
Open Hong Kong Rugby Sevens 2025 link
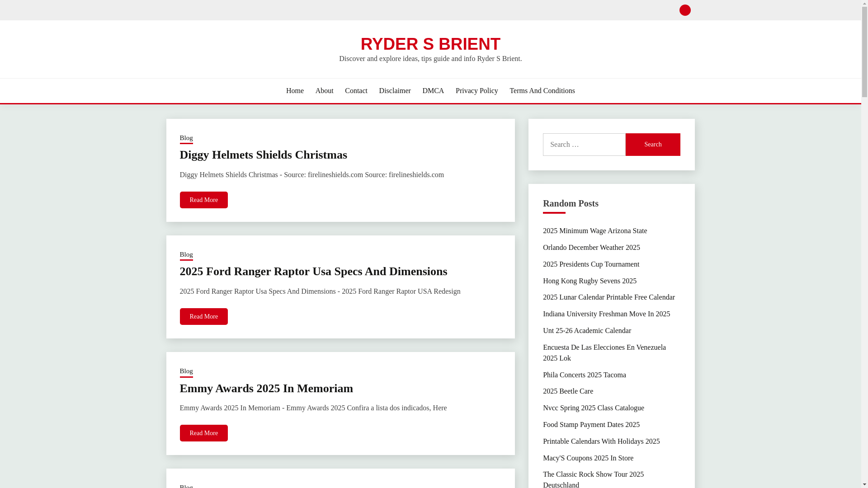coord(590,281)
